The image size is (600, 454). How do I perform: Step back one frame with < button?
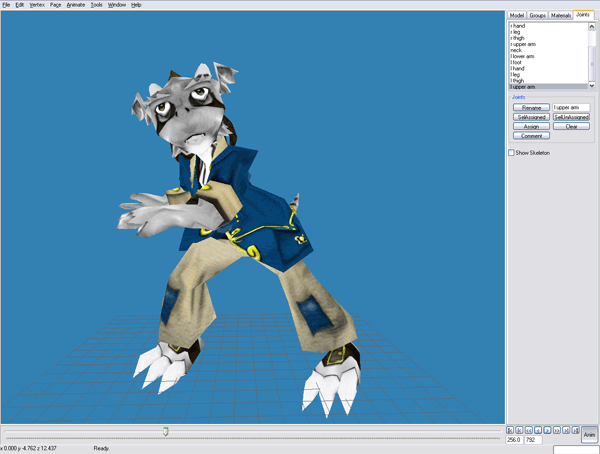tap(538, 430)
